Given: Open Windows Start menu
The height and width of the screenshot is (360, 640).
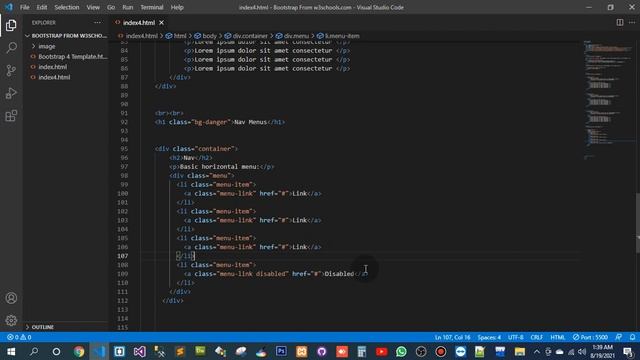Looking at the screenshot, I should point(11,351).
